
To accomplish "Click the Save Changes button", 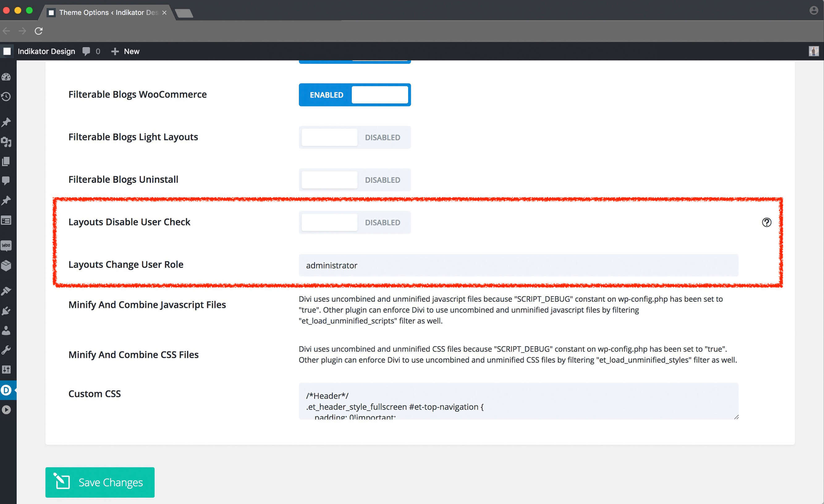I will pyautogui.click(x=100, y=482).
